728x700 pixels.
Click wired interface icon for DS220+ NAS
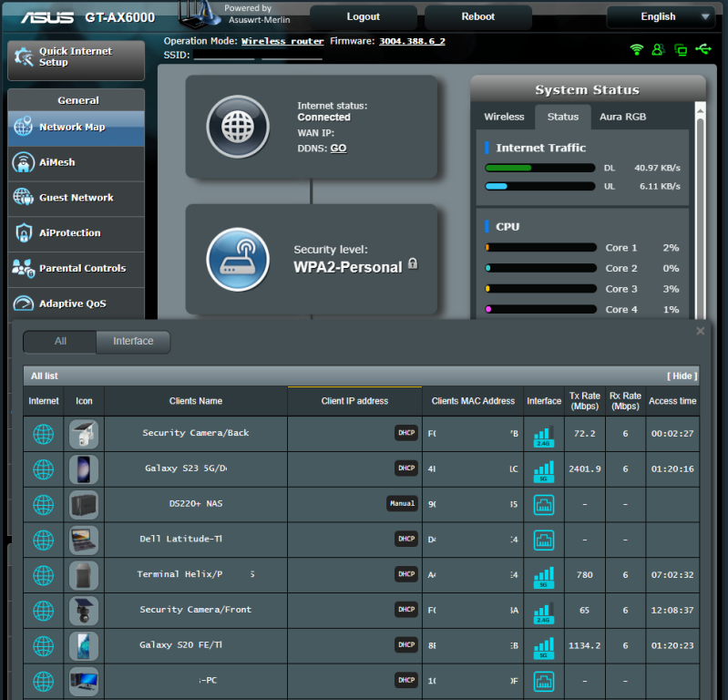tap(544, 505)
